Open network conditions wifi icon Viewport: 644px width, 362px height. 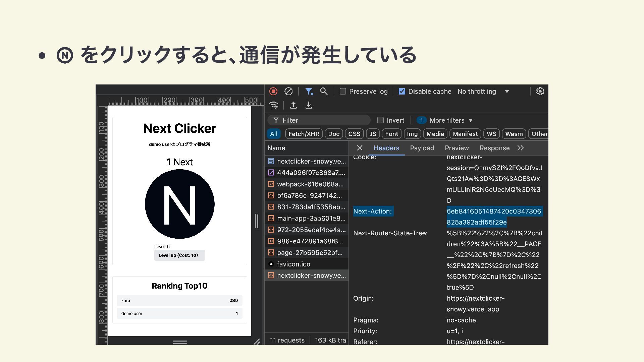tap(274, 105)
